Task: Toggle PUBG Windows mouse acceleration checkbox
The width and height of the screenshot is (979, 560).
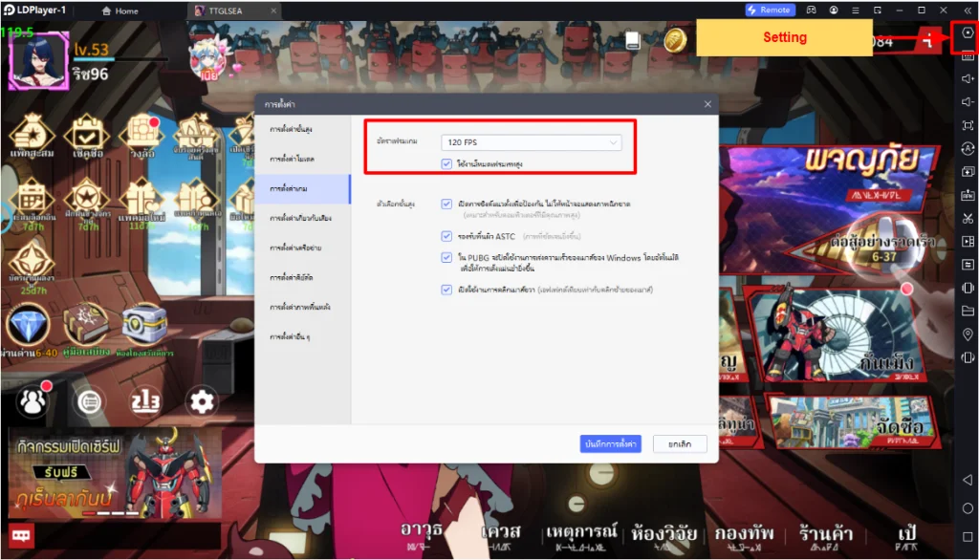Action: [446, 257]
